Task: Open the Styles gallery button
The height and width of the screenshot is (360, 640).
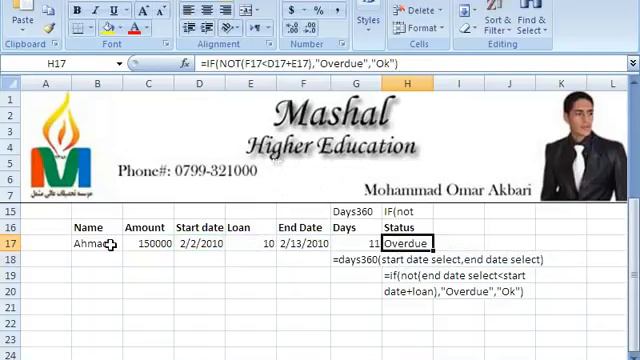Action: pyautogui.click(x=368, y=19)
